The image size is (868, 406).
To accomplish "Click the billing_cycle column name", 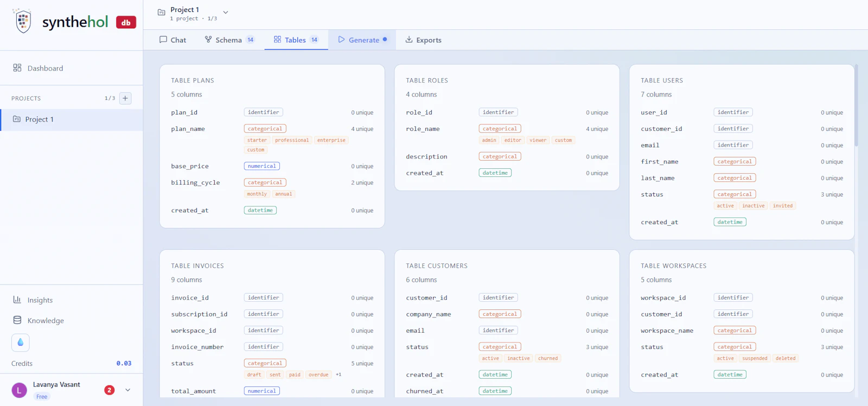I will tap(195, 182).
